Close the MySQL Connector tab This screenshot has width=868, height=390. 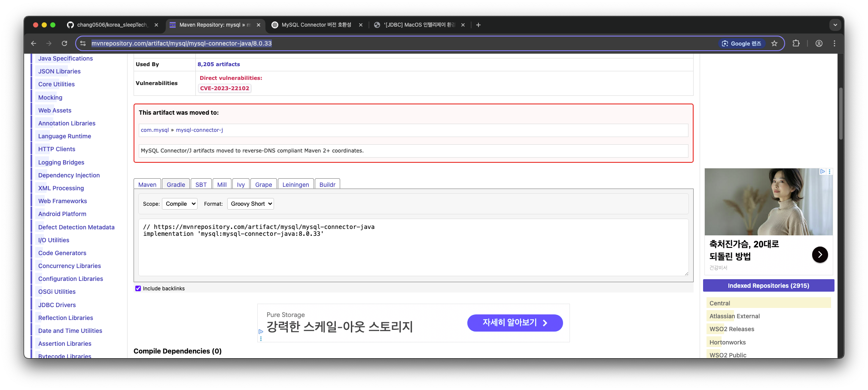pyautogui.click(x=361, y=25)
